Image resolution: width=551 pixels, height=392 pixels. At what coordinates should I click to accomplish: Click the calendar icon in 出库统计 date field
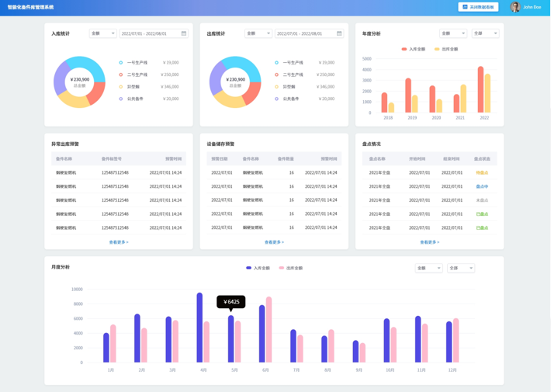coord(339,33)
